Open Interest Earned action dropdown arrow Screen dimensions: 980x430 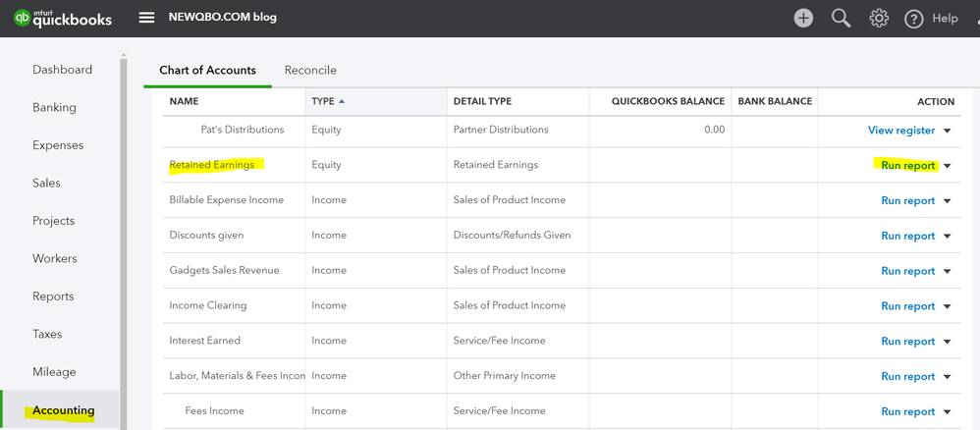(948, 342)
